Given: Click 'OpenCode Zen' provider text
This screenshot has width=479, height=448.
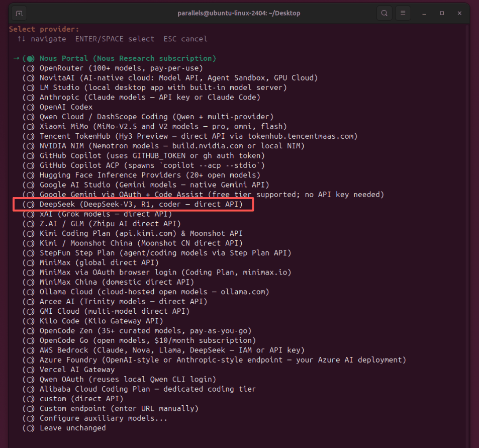Looking at the screenshot, I should click(66, 331).
